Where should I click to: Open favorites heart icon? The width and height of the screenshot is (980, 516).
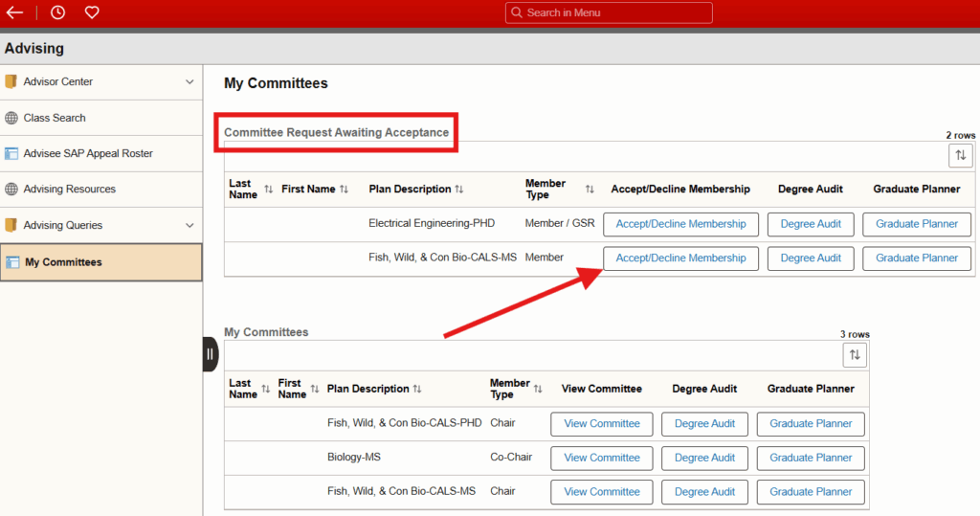pyautogui.click(x=92, y=12)
